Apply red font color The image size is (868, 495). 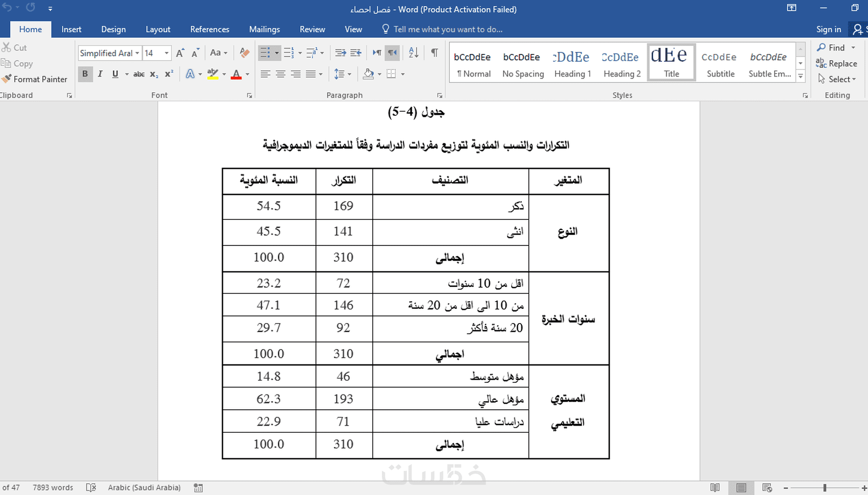tap(236, 74)
